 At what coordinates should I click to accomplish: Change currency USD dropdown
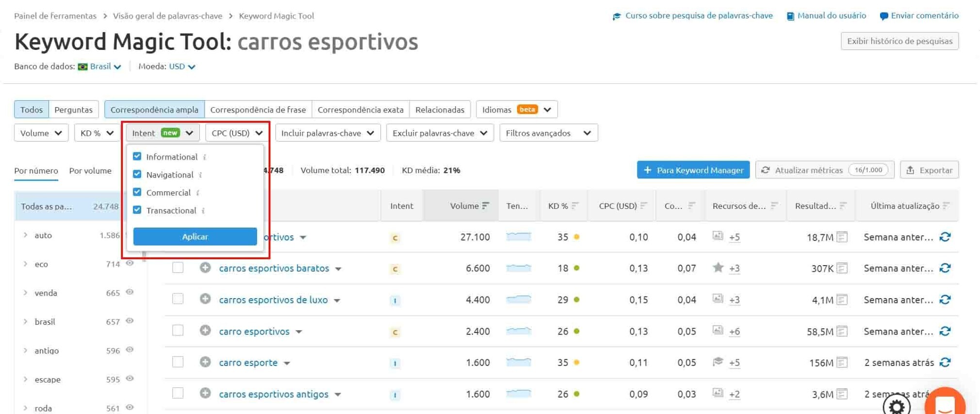click(182, 66)
